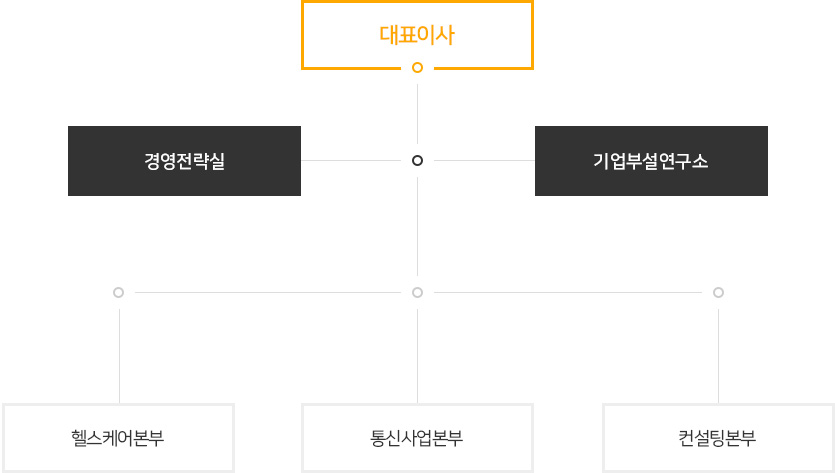This screenshot has height=473, width=835.
Task: Click the gray circle node above 헬스케어본부
Action: (x=119, y=292)
